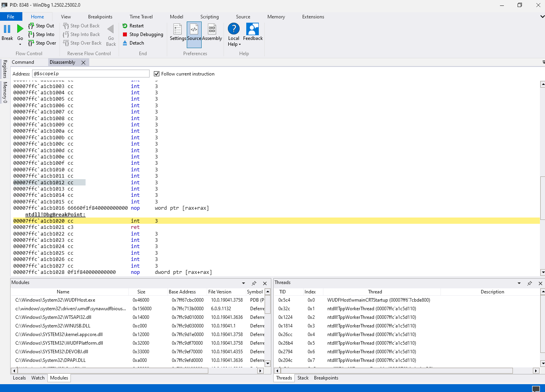Open the Locals tab
The height and width of the screenshot is (392, 545).
tap(19, 378)
